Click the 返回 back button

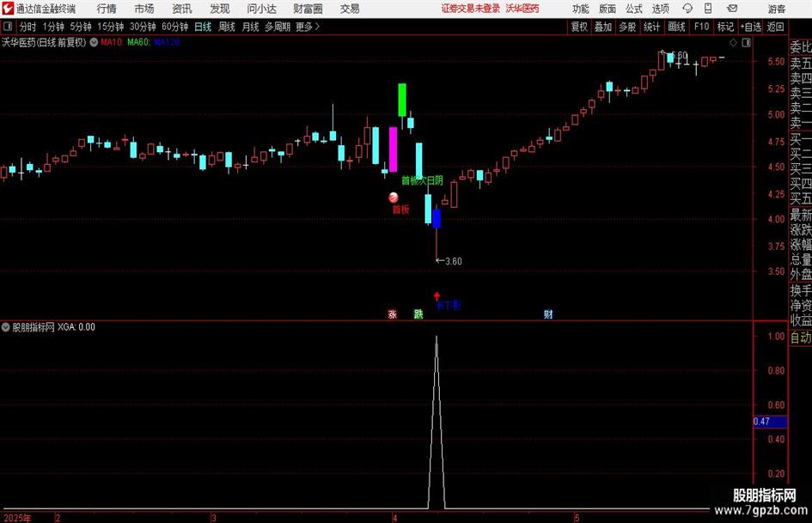coord(775,27)
